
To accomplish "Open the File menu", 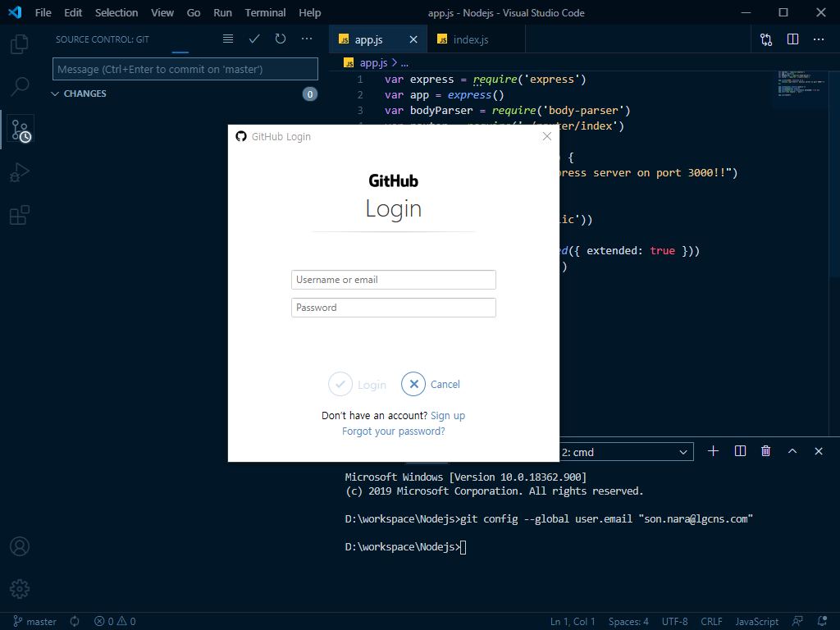I will coord(43,13).
